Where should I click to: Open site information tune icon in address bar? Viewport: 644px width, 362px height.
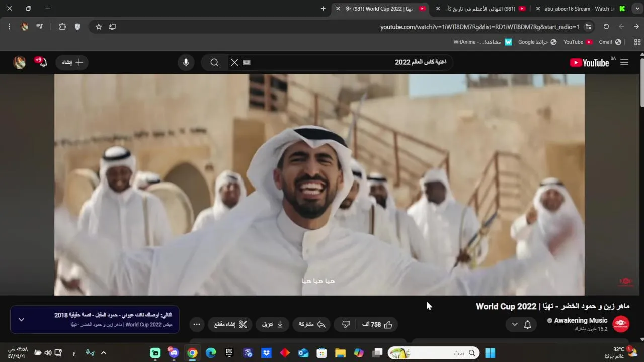pos(588,27)
